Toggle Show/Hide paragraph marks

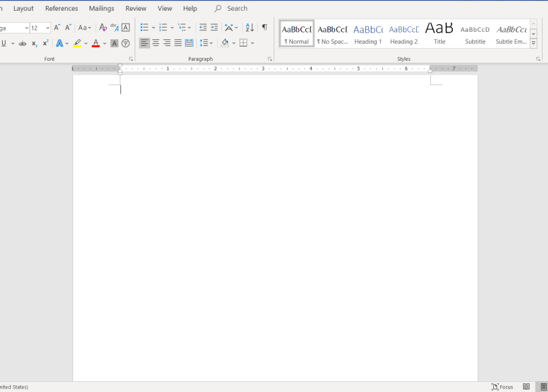(265, 28)
